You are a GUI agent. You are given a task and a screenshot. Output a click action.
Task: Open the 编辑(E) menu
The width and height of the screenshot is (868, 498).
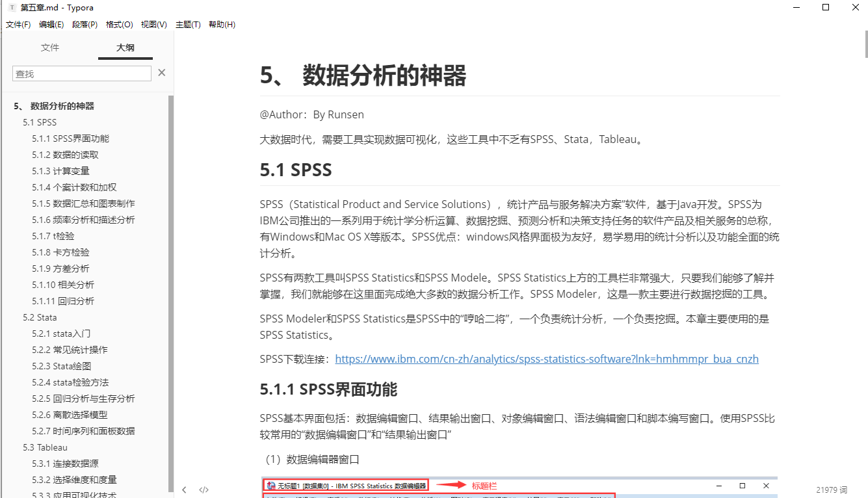click(x=51, y=25)
